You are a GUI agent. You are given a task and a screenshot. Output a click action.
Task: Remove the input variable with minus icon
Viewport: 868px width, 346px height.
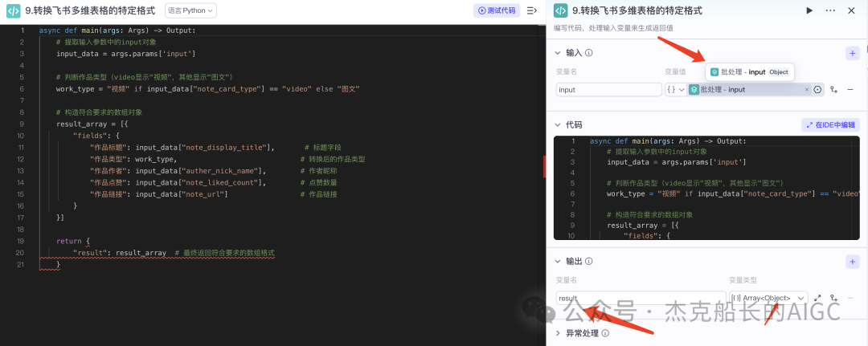[850, 90]
